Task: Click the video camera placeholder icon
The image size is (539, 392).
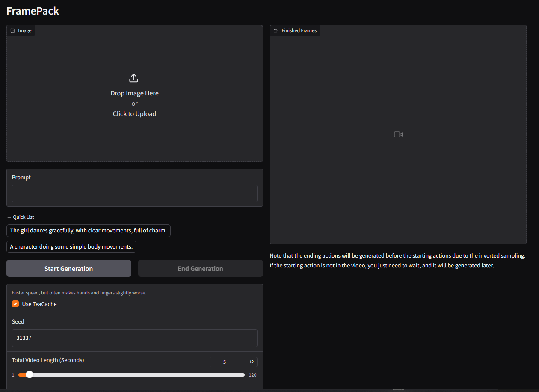Action: 398,134
